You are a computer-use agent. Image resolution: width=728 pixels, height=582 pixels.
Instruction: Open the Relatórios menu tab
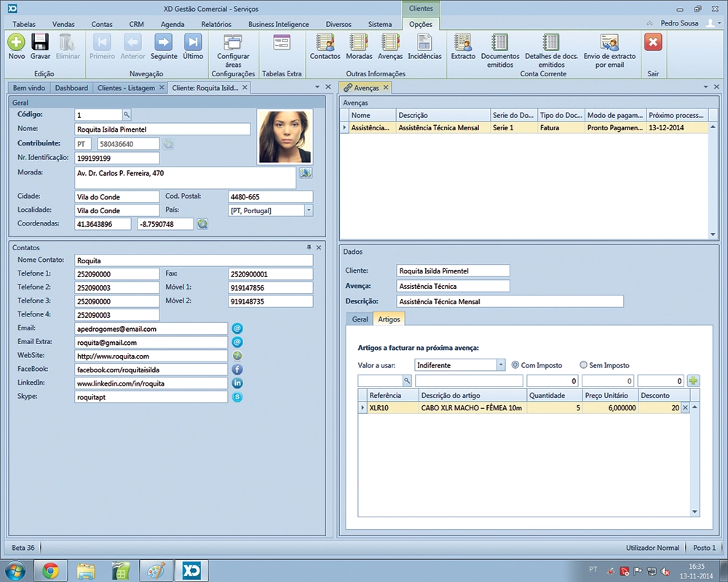tap(215, 24)
